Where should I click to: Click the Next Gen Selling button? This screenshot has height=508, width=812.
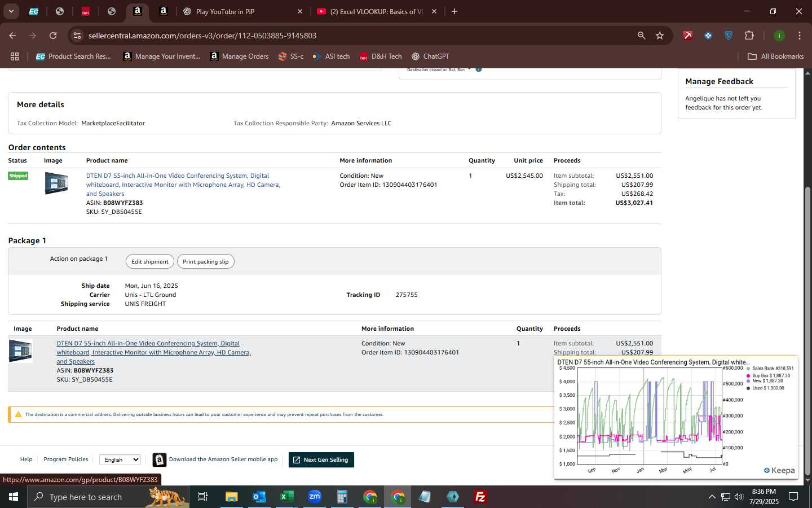[x=321, y=460]
